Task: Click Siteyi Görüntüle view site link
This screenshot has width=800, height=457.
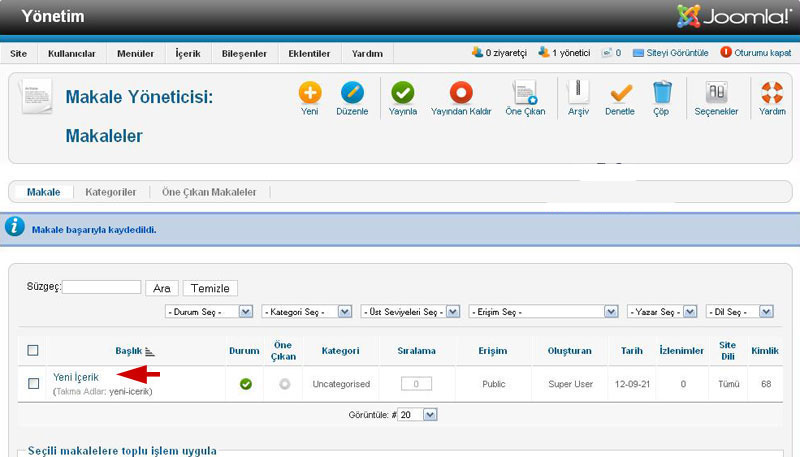Action: (670, 53)
